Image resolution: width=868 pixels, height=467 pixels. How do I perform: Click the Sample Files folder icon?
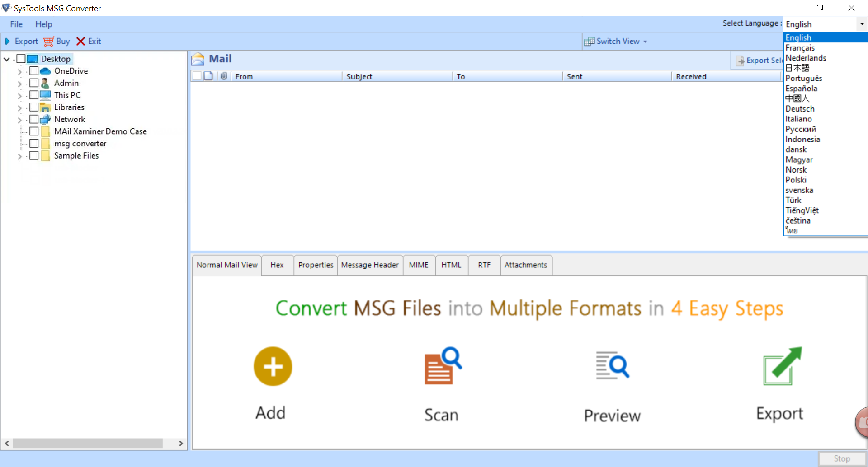click(x=45, y=156)
